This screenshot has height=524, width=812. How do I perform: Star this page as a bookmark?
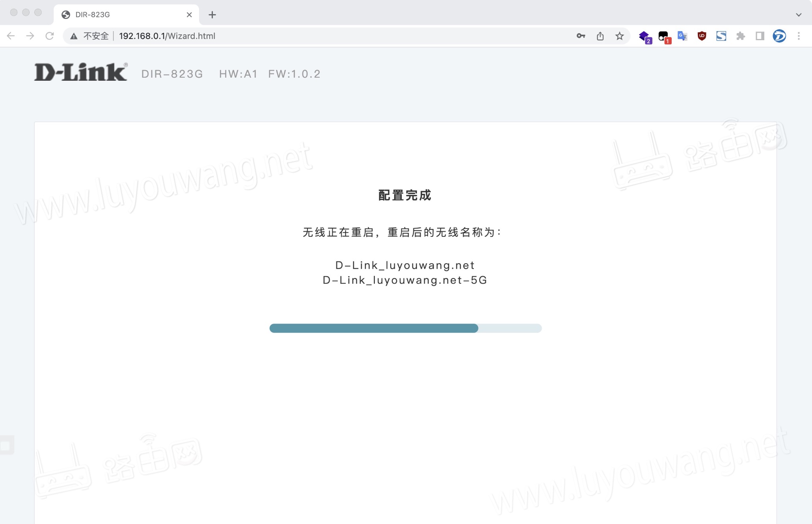tap(619, 36)
